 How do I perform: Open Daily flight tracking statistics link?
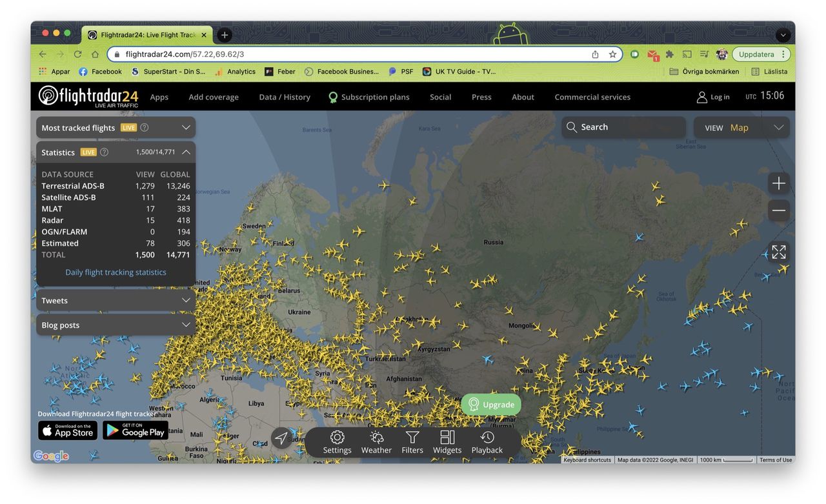[x=116, y=272]
